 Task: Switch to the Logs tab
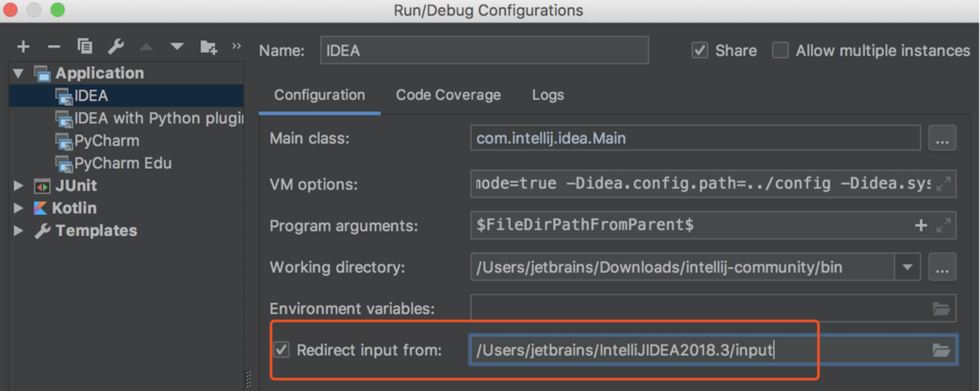(x=548, y=95)
